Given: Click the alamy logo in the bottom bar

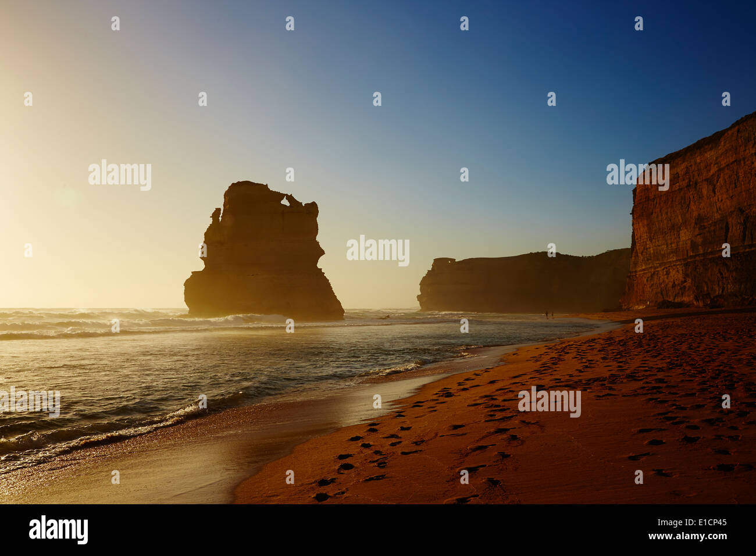Looking at the screenshot, I should point(59,530).
